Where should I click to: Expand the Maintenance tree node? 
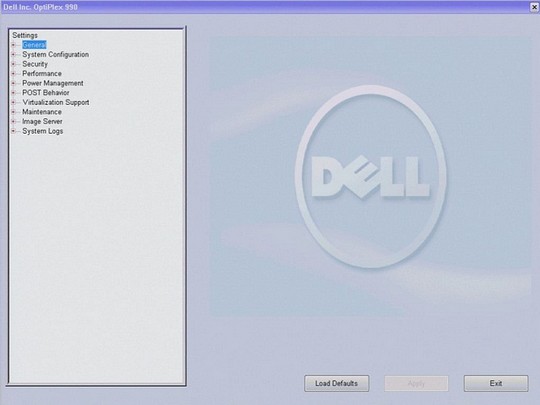(x=13, y=112)
